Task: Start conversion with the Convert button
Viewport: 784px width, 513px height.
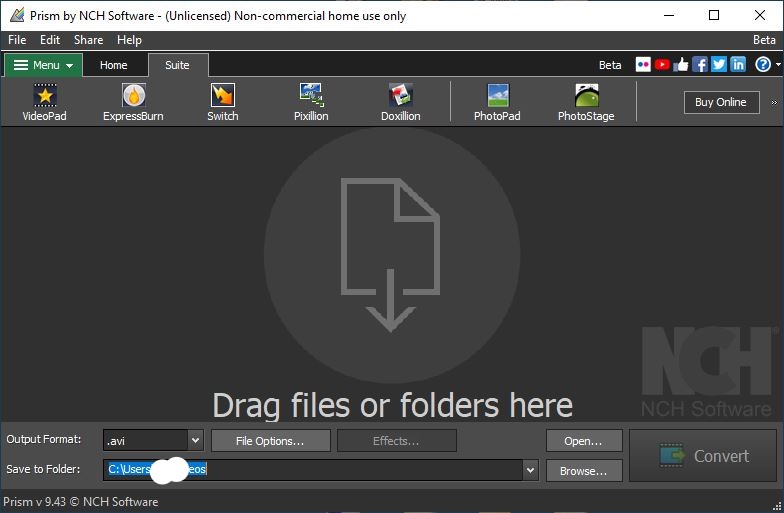Action: click(702, 456)
